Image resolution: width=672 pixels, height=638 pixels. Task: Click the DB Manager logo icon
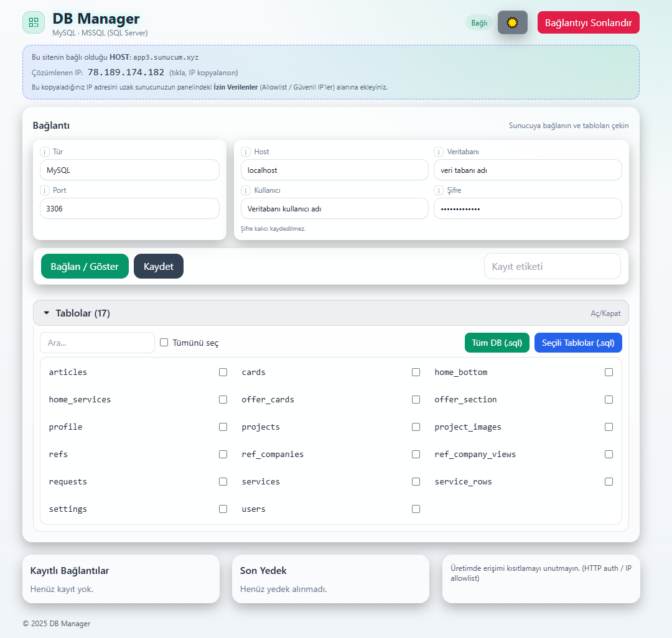[34, 22]
